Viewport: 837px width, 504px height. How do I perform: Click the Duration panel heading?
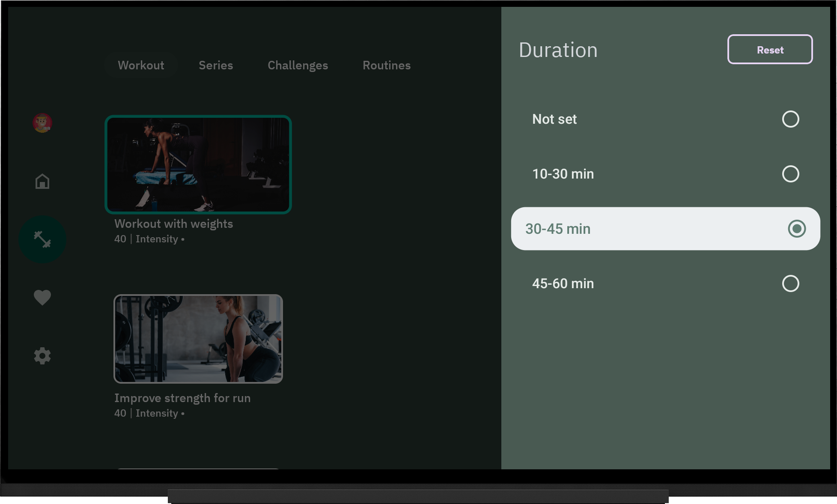(557, 50)
